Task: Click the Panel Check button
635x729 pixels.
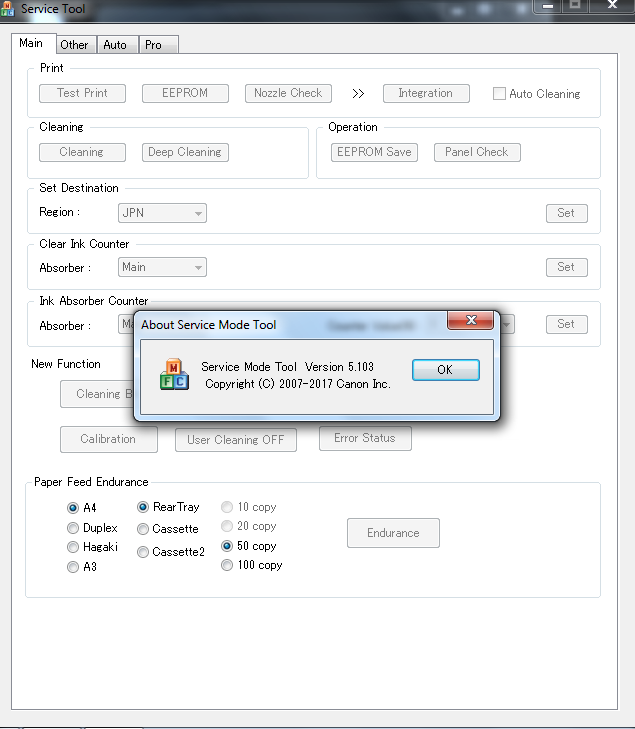Action: 477,152
